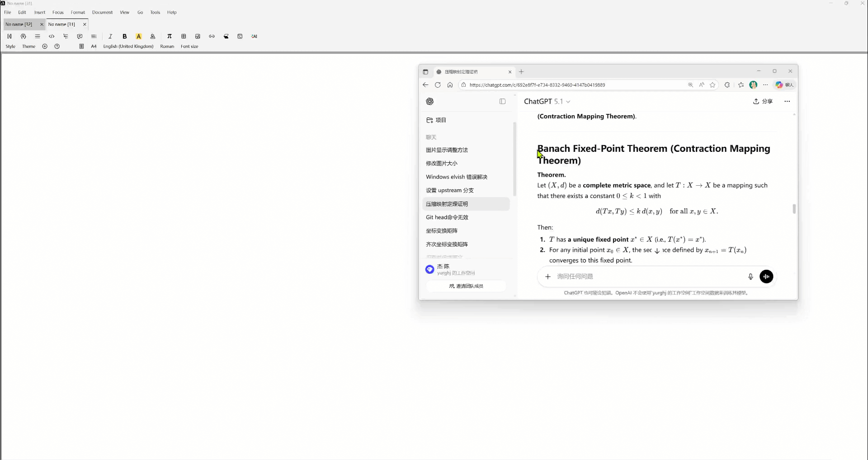Switch to the No name [32] tab

19,24
